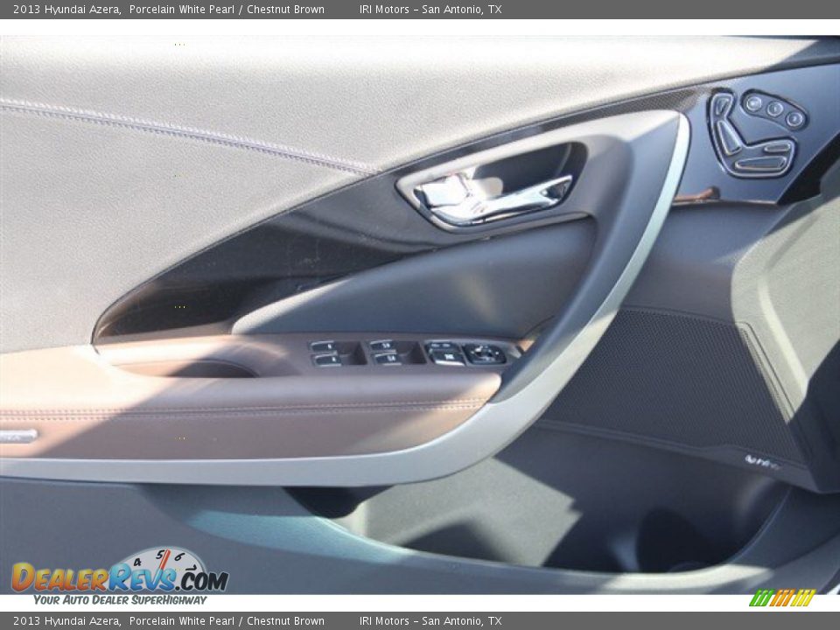Image resolution: width=840 pixels, height=630 pixels.
Task: Select seat memory preset 2
Action: 794,119
